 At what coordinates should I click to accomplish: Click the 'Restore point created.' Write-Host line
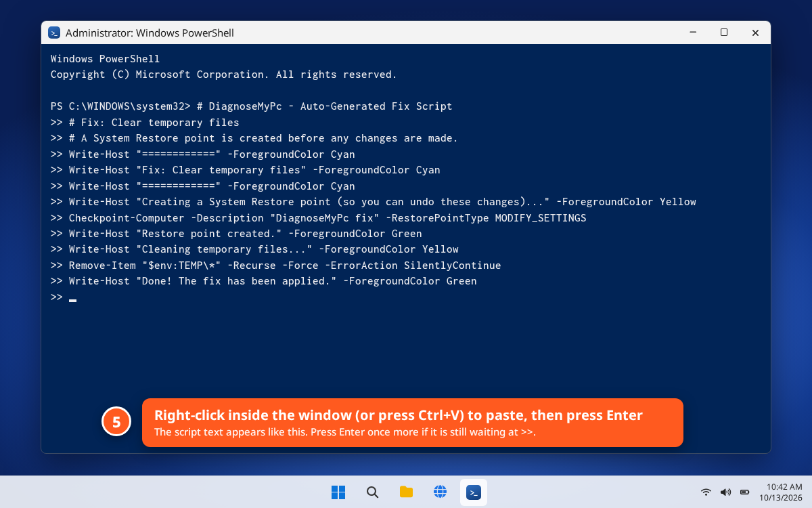click(236, 234)
